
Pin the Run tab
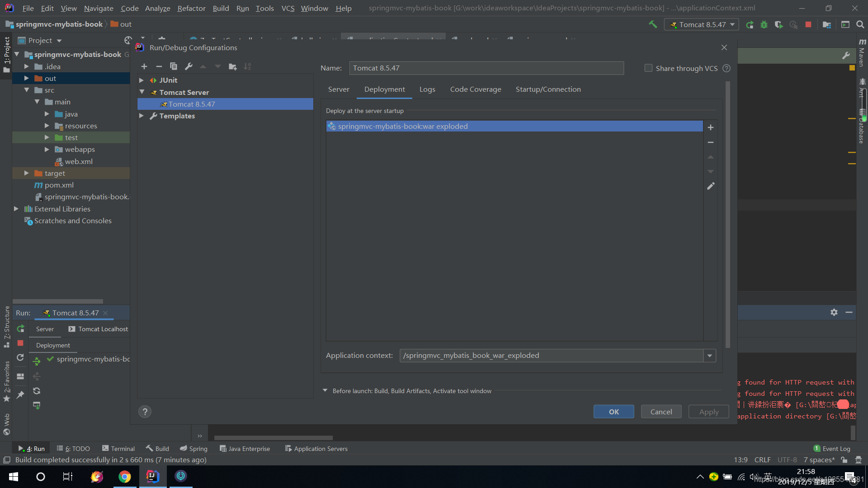(x=20, y=395)
